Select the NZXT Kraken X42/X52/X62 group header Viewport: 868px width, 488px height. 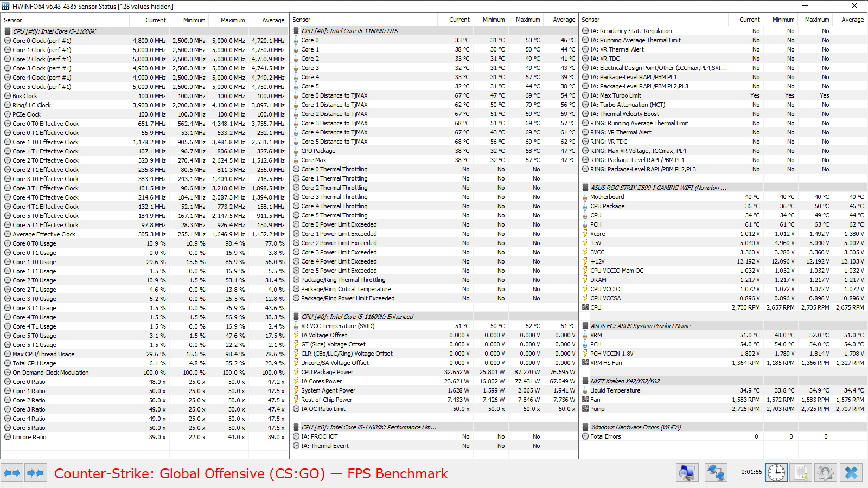point(723,381)
